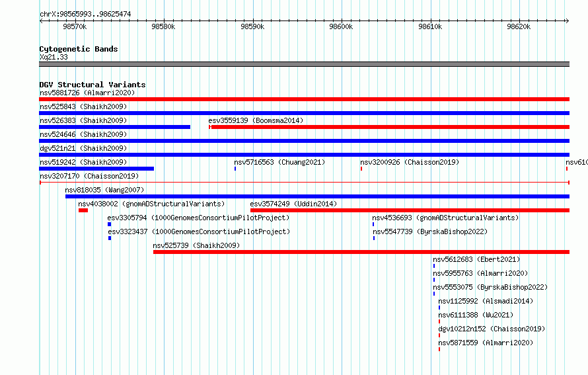This screenshot has height=375, width=588.
Task: Click the esv3305794 blue marker
Action: tap(110, 224)
